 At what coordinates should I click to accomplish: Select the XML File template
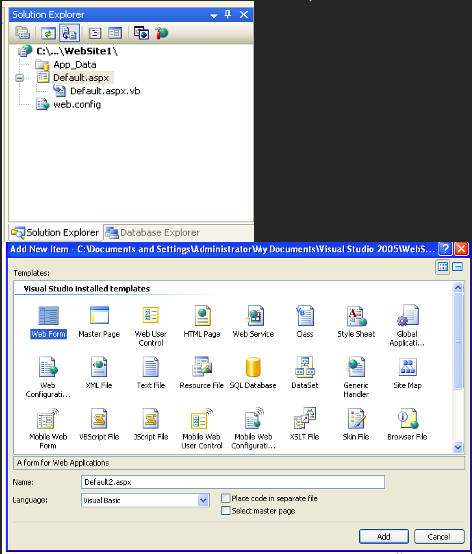point(99,373)
